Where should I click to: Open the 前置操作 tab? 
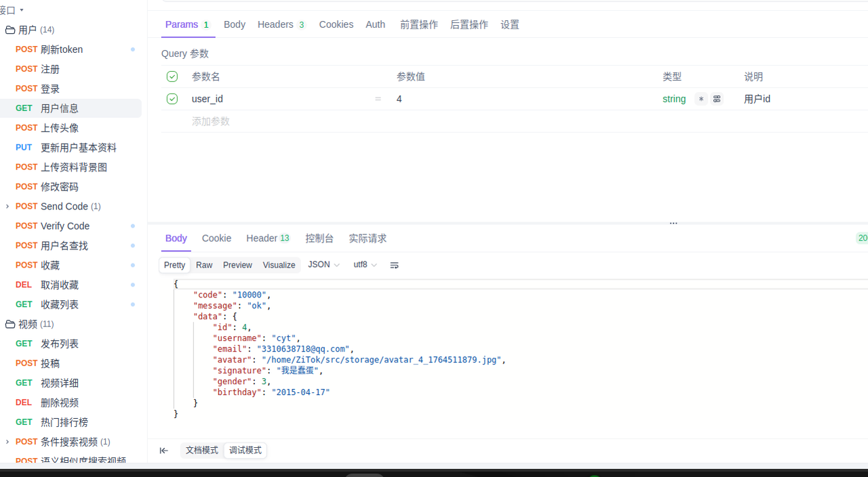419,24
